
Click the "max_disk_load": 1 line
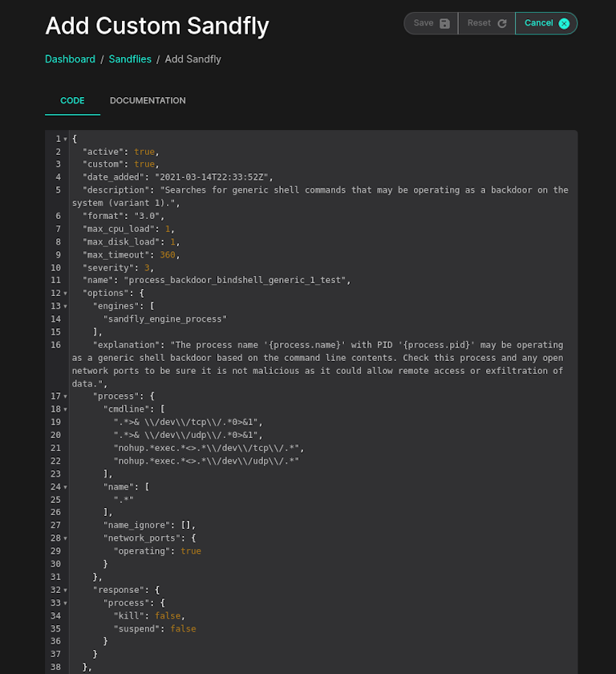(131, 242)
